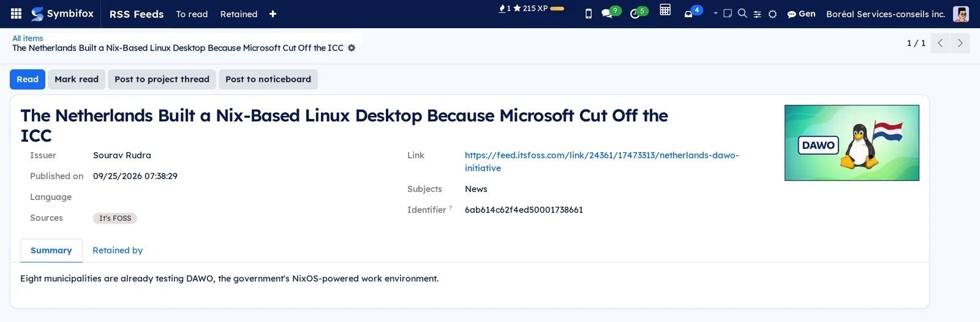The height and width of the screenshot is (322, 980).
Task: Click the sun-like debug icon
Action: coord(772,14)
